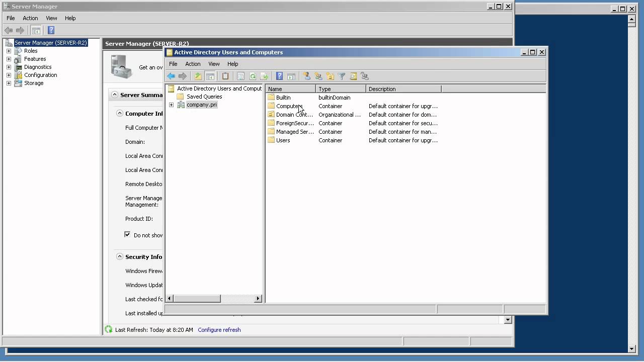Screen dimensions: 644x362
Task: Select the Computers container in list
Action: click(x=289, y=106)
